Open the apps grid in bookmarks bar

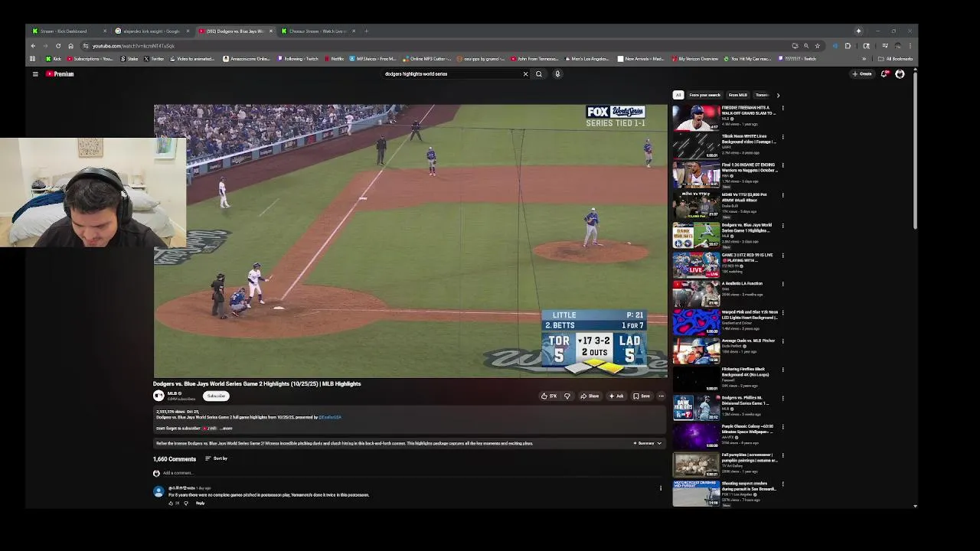point(32,59)
